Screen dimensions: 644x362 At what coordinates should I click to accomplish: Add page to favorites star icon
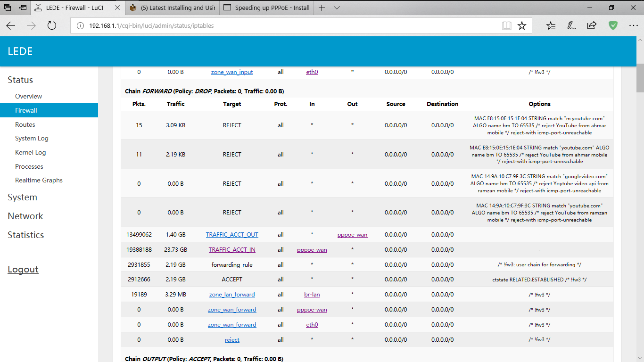coord(522,25)
